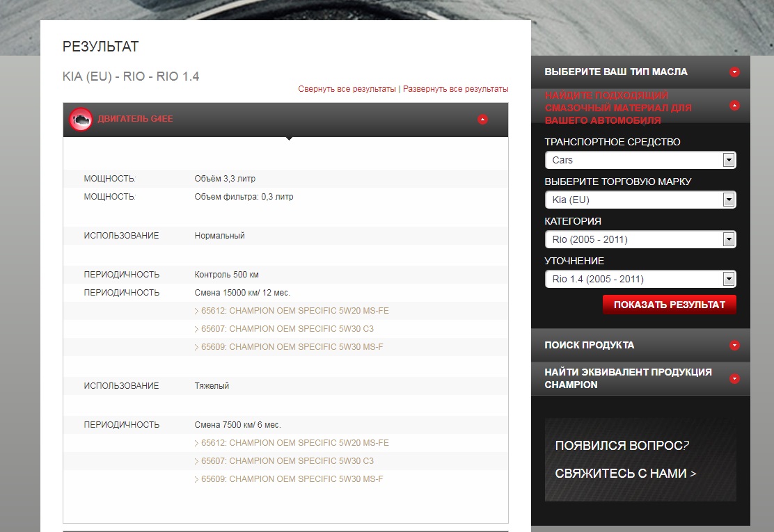Click the KIA (EU) - RIO - RIO 1.4 title
Image resolution: width=774 pixels, height=532 pixels.
(131, 76)
